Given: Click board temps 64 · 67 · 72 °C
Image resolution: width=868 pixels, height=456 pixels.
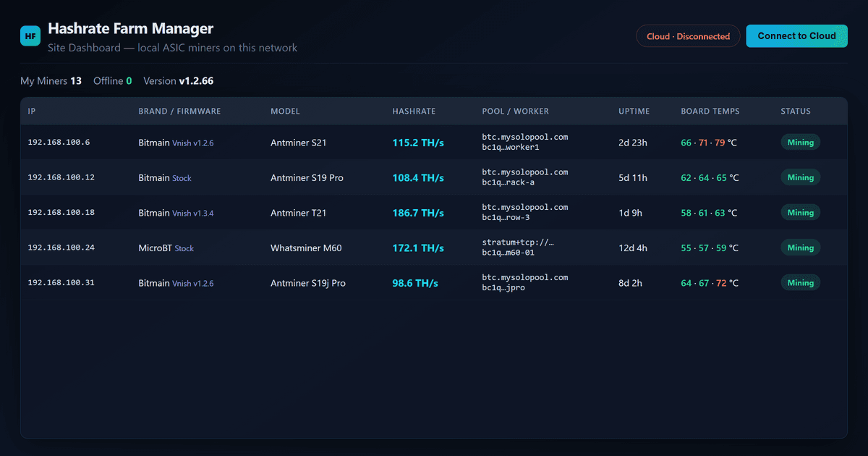Looking at the screenshot, I should [710, 283].
